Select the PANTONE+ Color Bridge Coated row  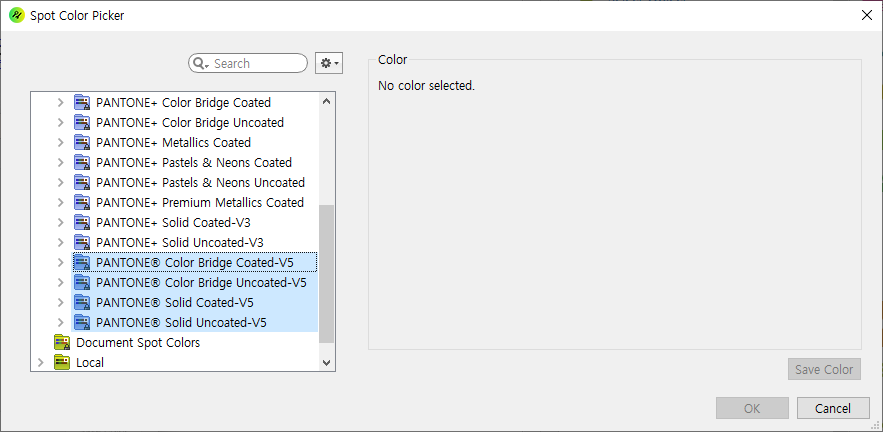[x=184, y=103]
